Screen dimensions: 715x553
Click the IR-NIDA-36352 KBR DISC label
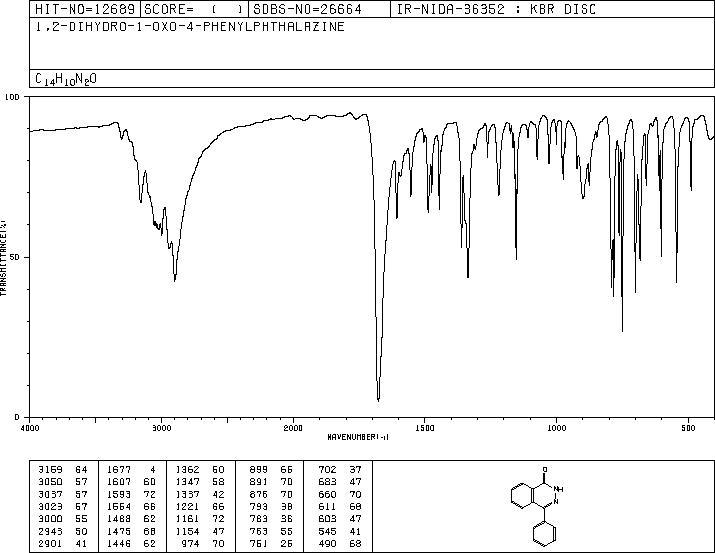point(496,9)
